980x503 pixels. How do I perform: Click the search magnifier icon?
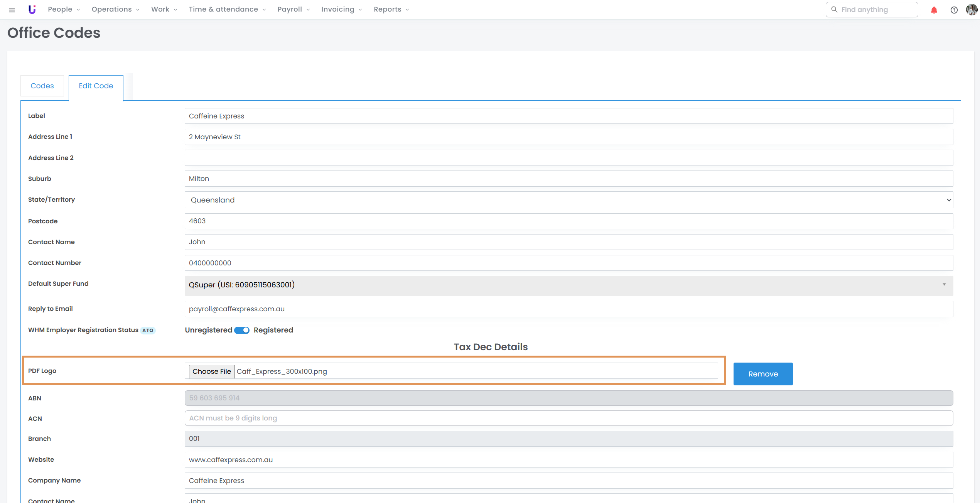tap(834, 10)
